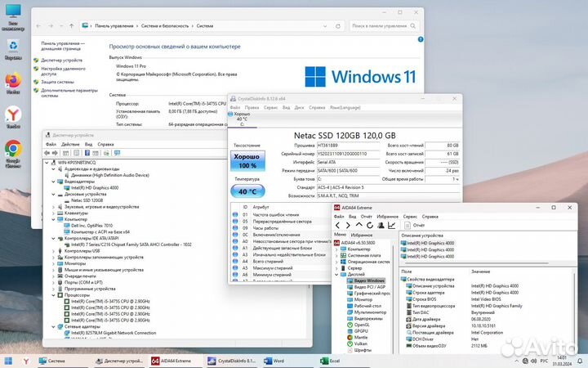Expand the Контроллеры USB node
Screen dimensions: 588x368
pyautogui.click(x=54, y=251)
